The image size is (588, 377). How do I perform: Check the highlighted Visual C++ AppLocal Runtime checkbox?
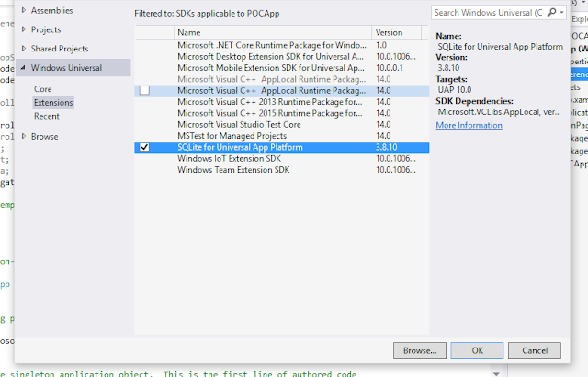pos(144,90)
